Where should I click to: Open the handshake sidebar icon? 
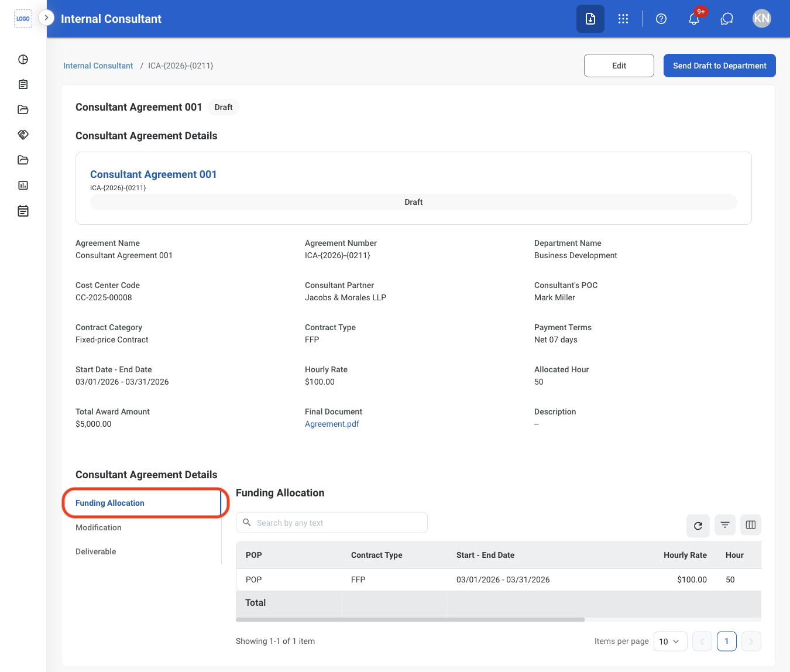point(23,135)
